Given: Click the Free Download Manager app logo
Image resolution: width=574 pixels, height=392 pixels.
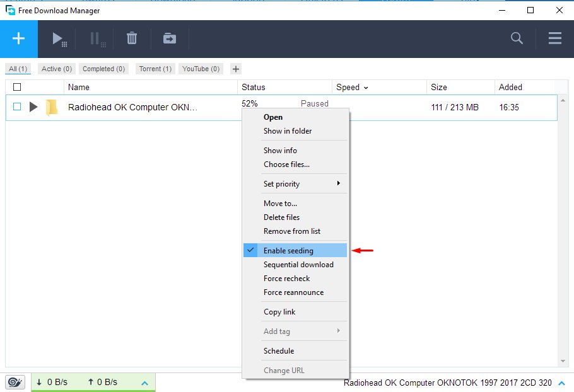Looking at the screenshot, I should pyautogui.click(x=10, y=10).
